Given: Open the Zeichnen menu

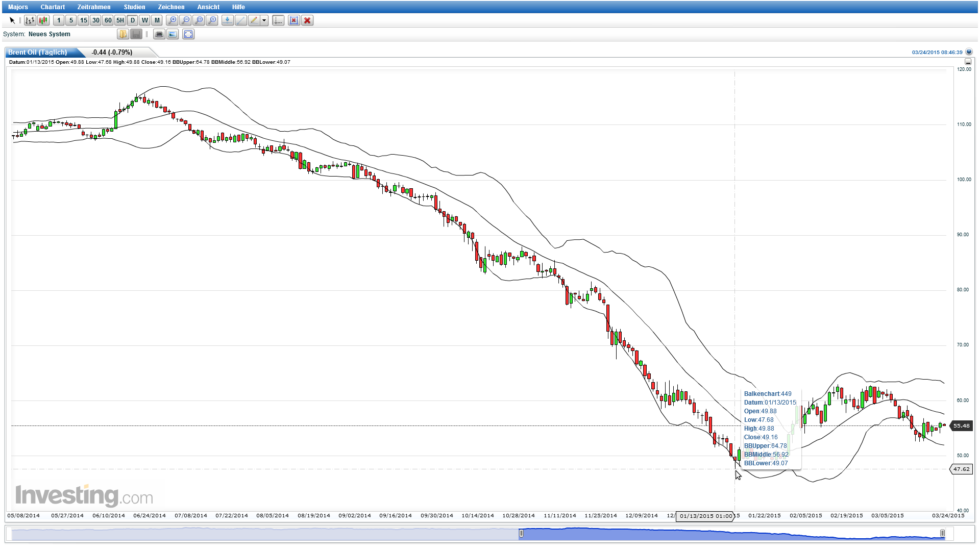Looking at the screenshot, I should (x=170, y=7).
